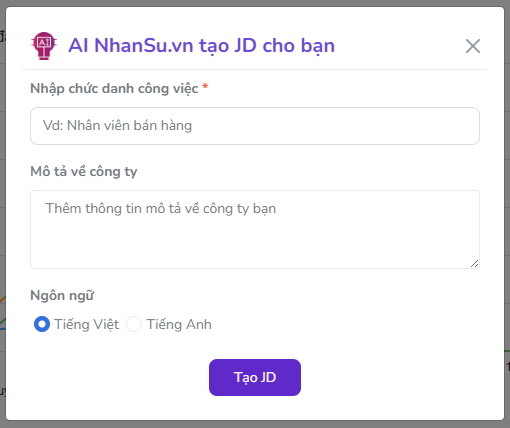The width and height of the screenshot is (510, 428).
Task: Select the Tiếng Anh radio button
Action: point(134,324)
